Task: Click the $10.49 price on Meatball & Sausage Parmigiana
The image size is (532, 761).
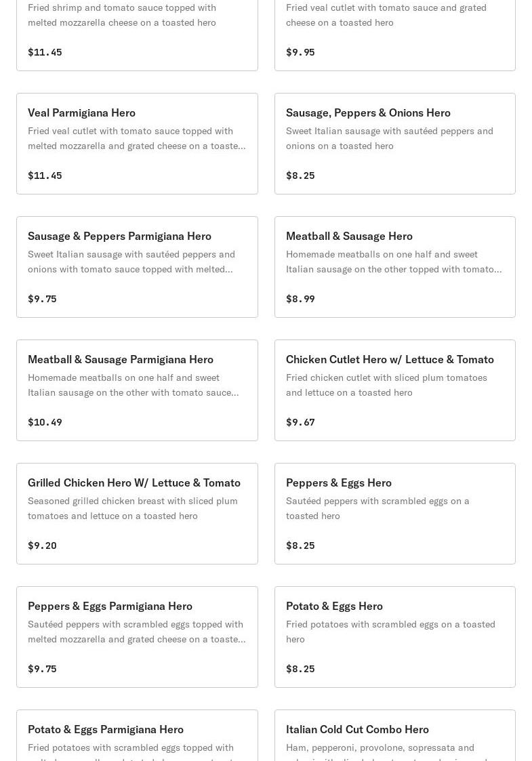Action: tap(45, 422)
